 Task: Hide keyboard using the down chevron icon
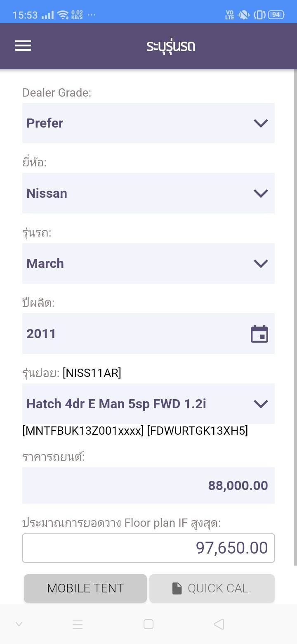coord(19,624)
